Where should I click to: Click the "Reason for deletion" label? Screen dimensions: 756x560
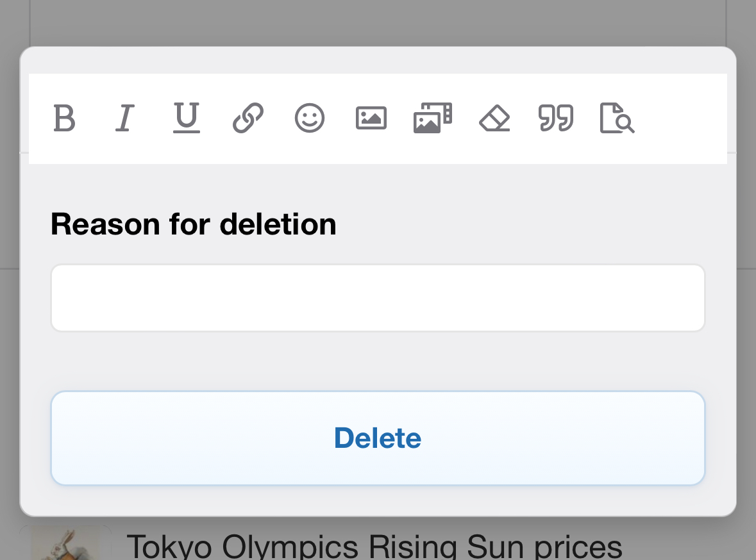(x=194, y=224)
